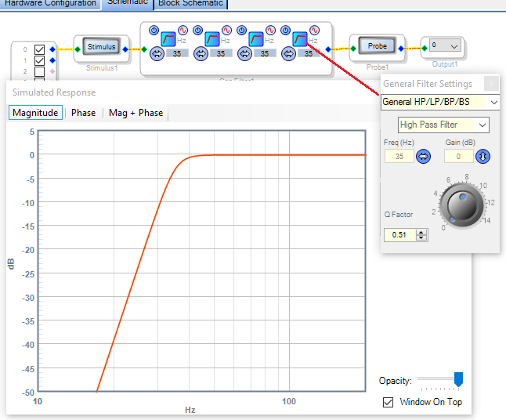Increase Q Factor with the up stepper arrow

tap(421, 232)
